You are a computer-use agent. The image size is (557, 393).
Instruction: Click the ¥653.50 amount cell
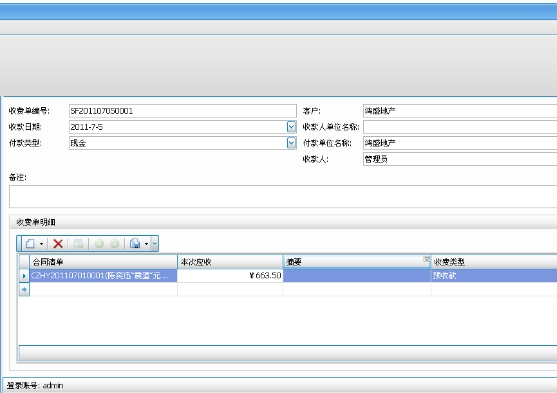230,275
